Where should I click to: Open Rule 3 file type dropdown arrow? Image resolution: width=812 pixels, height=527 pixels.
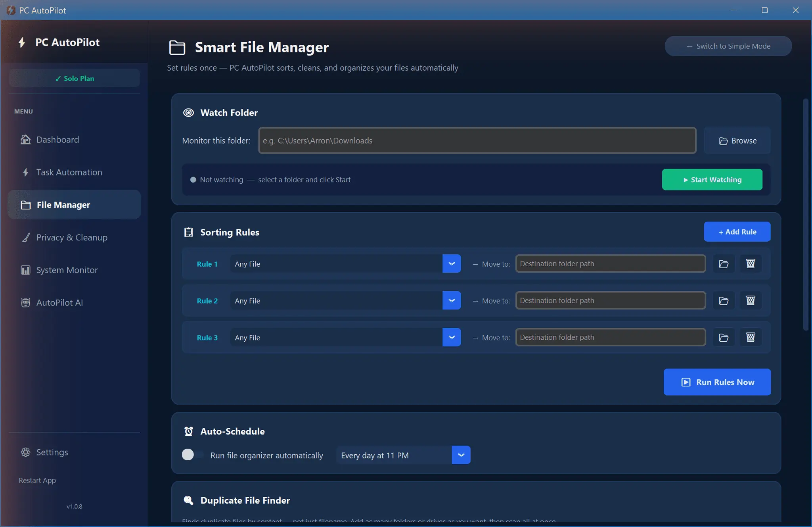click(452, 337)
